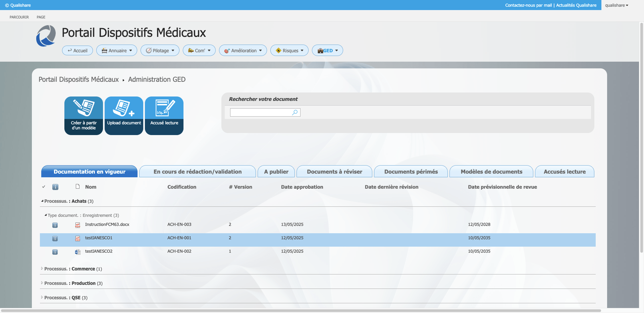Click the Word file icon of testIANESCO2

pos(77,252)
